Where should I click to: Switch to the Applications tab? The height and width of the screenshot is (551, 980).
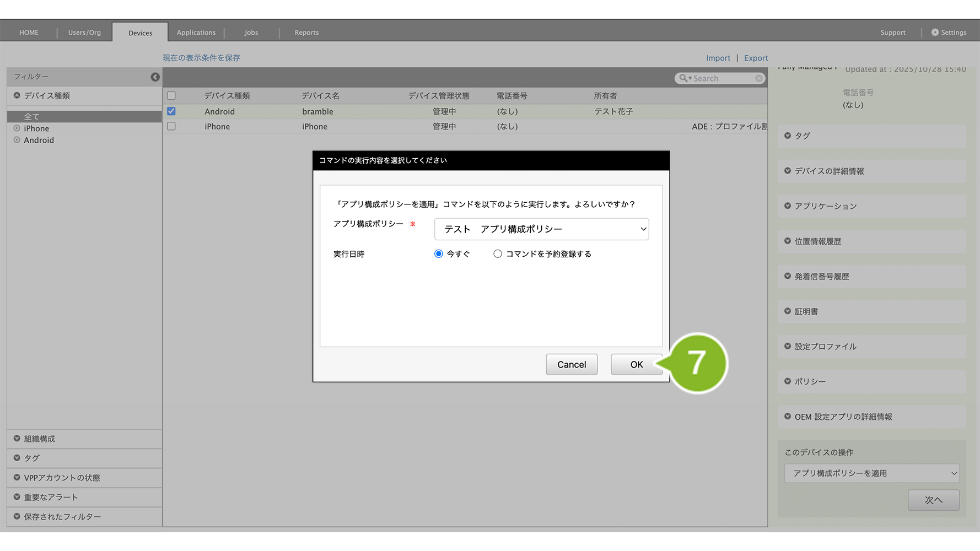[x=196, y=33]
